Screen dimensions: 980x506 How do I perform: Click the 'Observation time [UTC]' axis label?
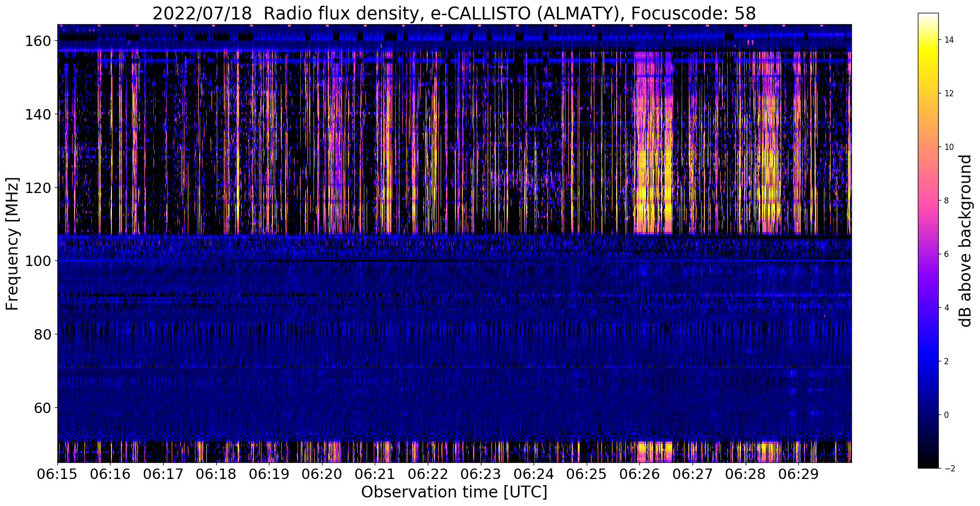[454, 492]
